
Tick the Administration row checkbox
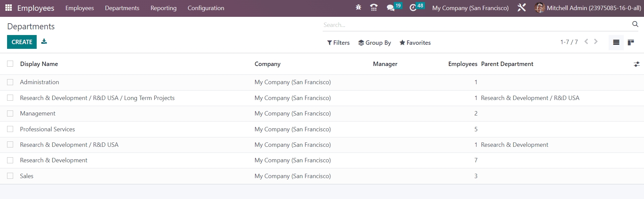(x=10, y=82)
